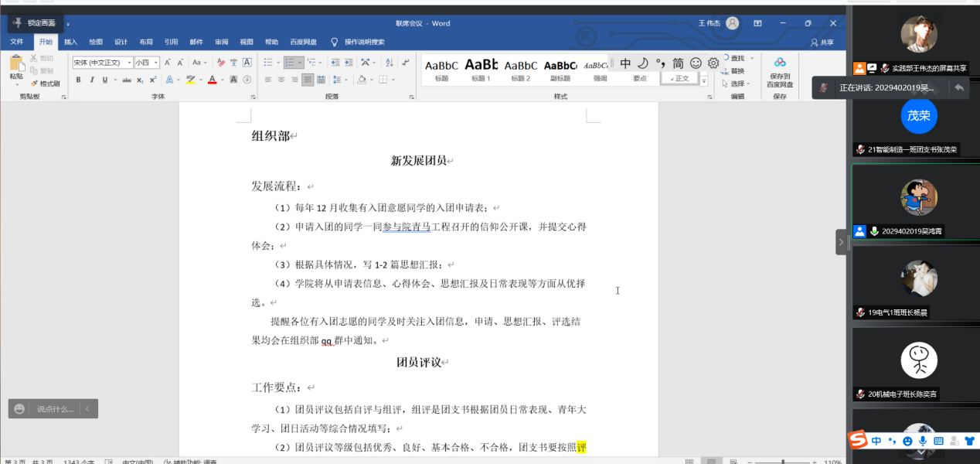Screen dimensions: 980x464
Task: Click the sort paragraph icon
Action: point(387,63)
